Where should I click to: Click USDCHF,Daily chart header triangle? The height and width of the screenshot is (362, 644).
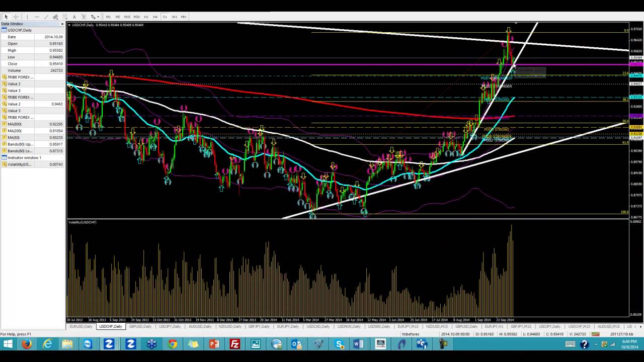(x=70, y=25)
